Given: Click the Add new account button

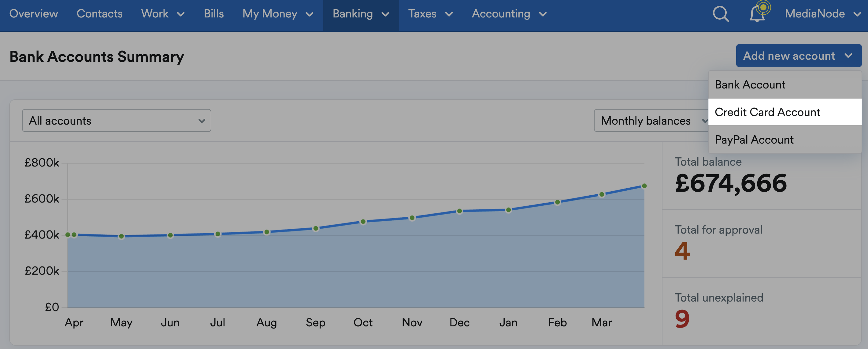Looking at the screenshot, I should 798,56.
